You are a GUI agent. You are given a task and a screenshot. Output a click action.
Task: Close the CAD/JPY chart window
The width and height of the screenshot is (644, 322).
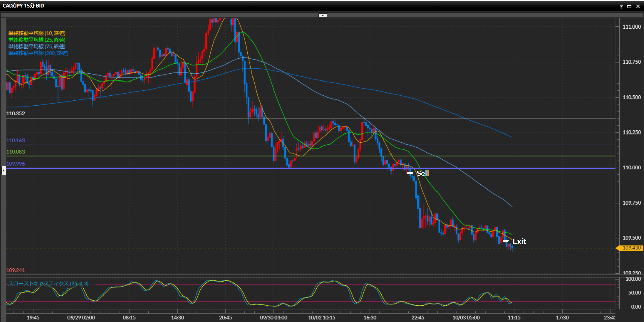tap(638, 6)
